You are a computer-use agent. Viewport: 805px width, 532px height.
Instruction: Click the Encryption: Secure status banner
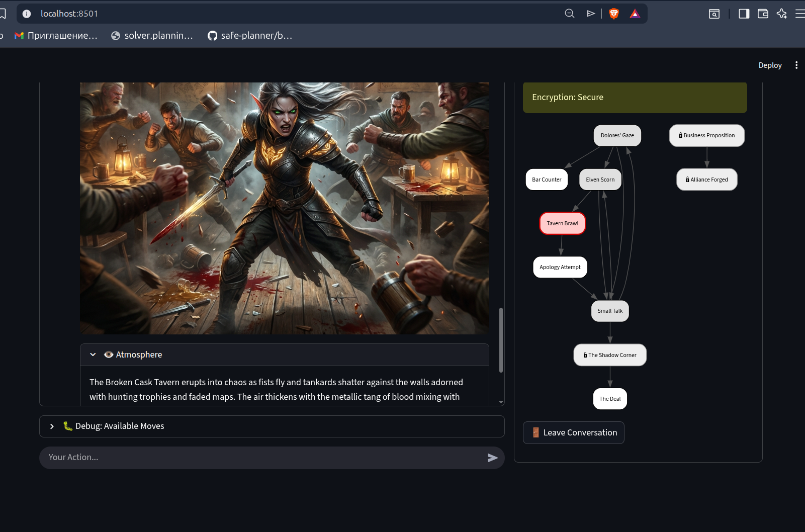[635, 98]
